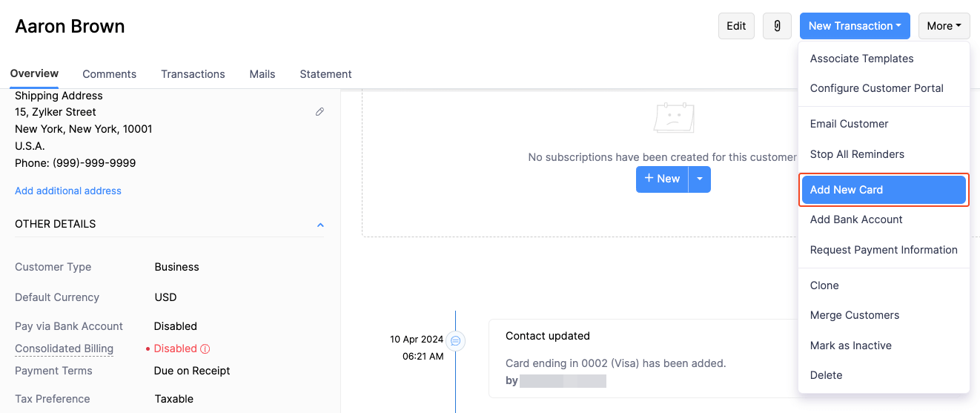Click the pencil icon beside Shipping Address
Screen dimensions: 980x413
click(320, 112)
